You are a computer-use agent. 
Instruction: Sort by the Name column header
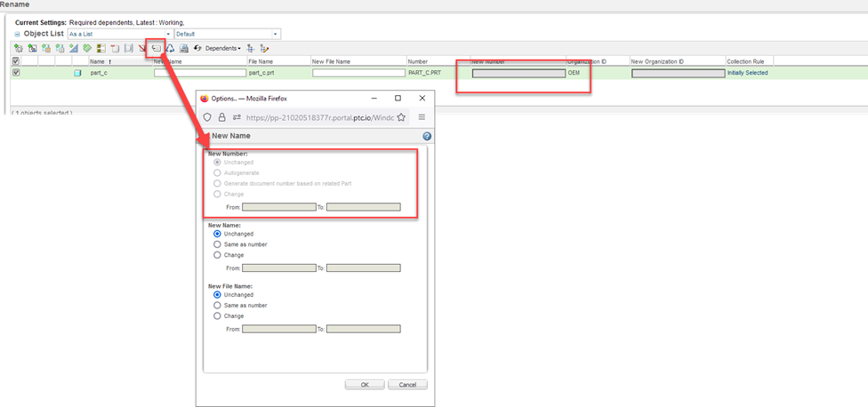click(x=97, y=61)
